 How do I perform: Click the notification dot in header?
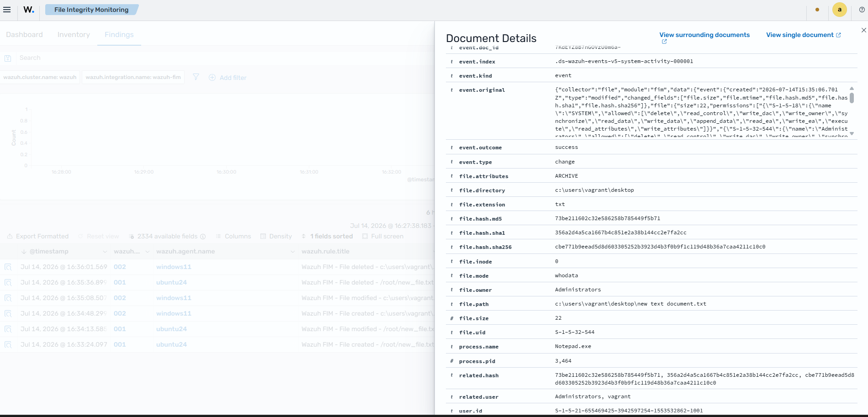[x=817, y=10]
